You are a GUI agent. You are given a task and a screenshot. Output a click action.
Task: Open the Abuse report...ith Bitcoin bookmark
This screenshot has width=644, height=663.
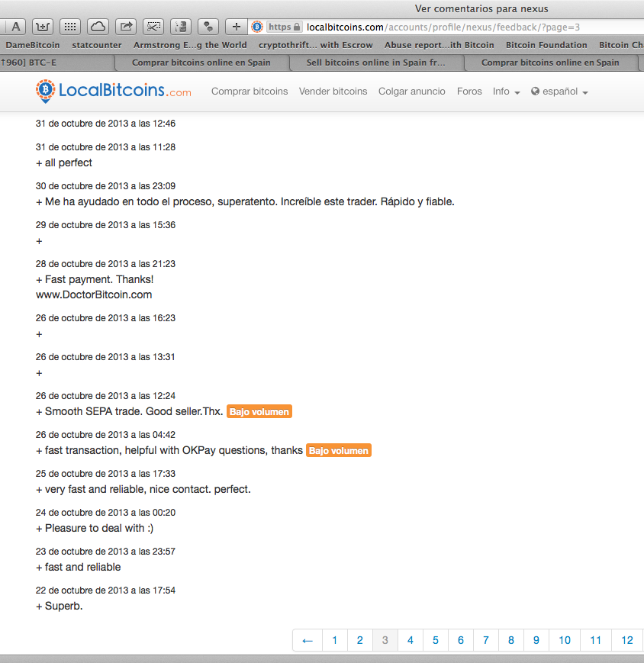(x=439, y=45)
